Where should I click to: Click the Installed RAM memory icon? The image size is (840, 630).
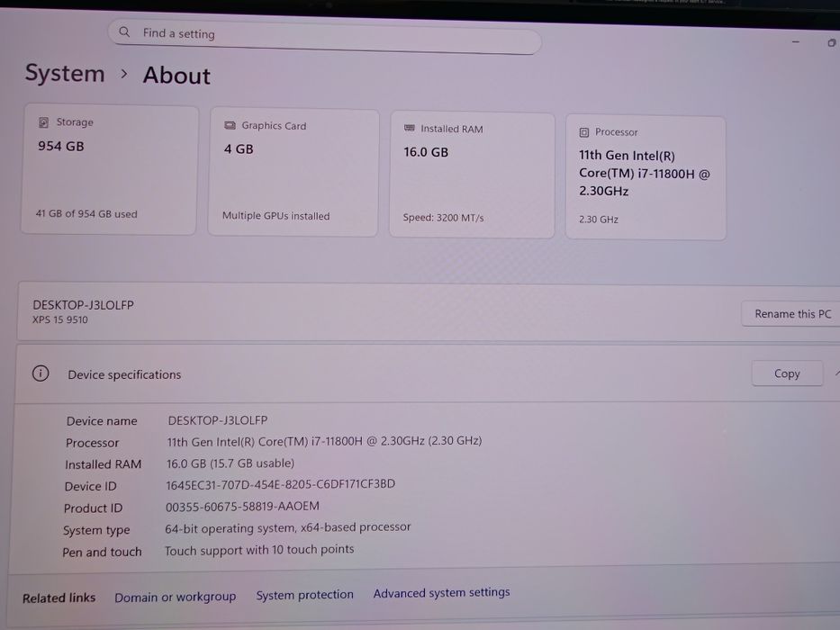coord(410,128)
